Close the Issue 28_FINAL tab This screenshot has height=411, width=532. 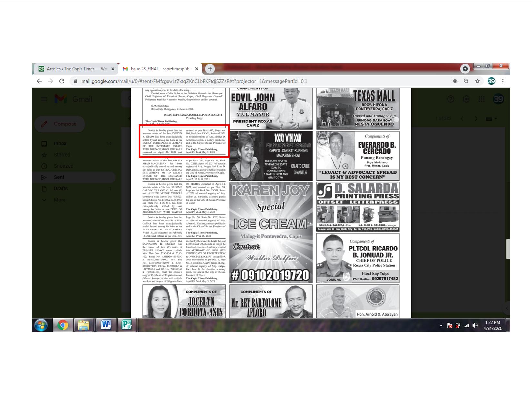(197, 69)
